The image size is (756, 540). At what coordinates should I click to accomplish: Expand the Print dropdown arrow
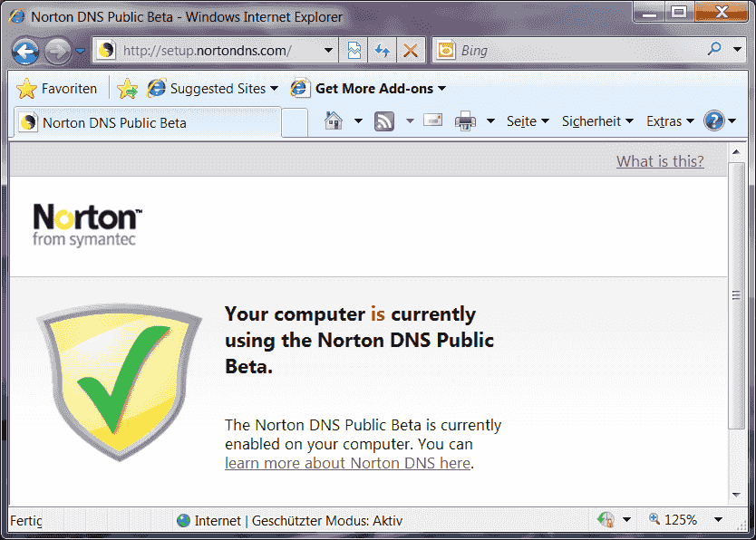(490, 121)
